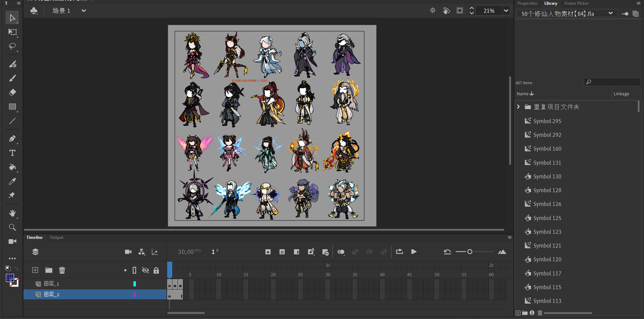Click the timeline zoom slider handle
644x319 pixels.
(470, 252)
